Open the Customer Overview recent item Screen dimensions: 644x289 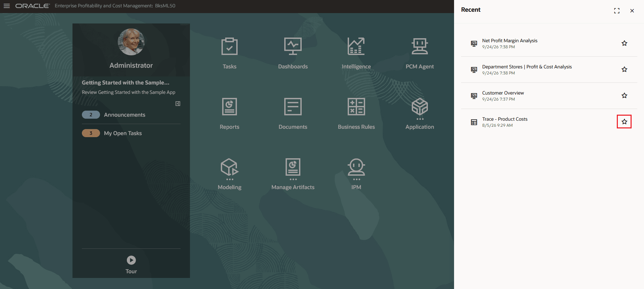503,93
